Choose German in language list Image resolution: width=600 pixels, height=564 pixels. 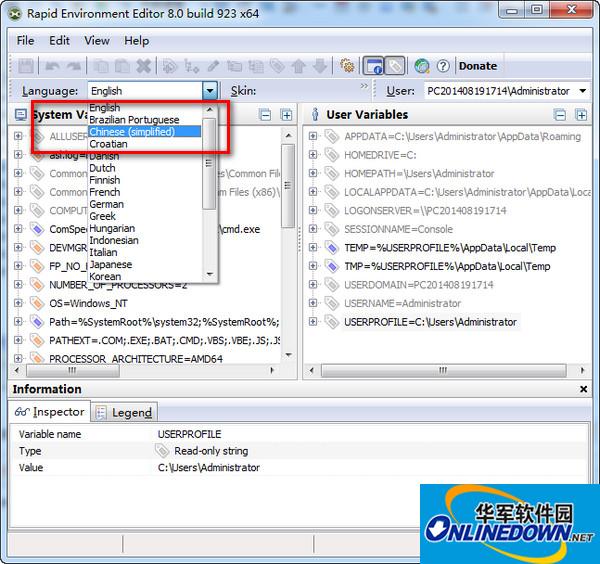pos(144,204)
